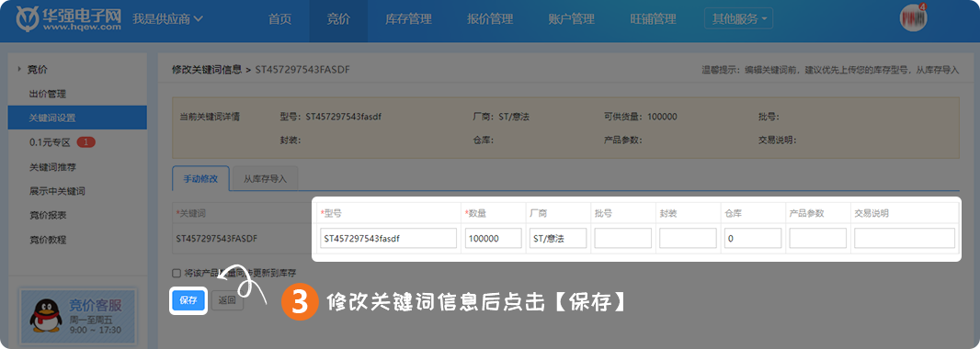Collapse the 竞价 sidebar section arrow

click(19, 69)
